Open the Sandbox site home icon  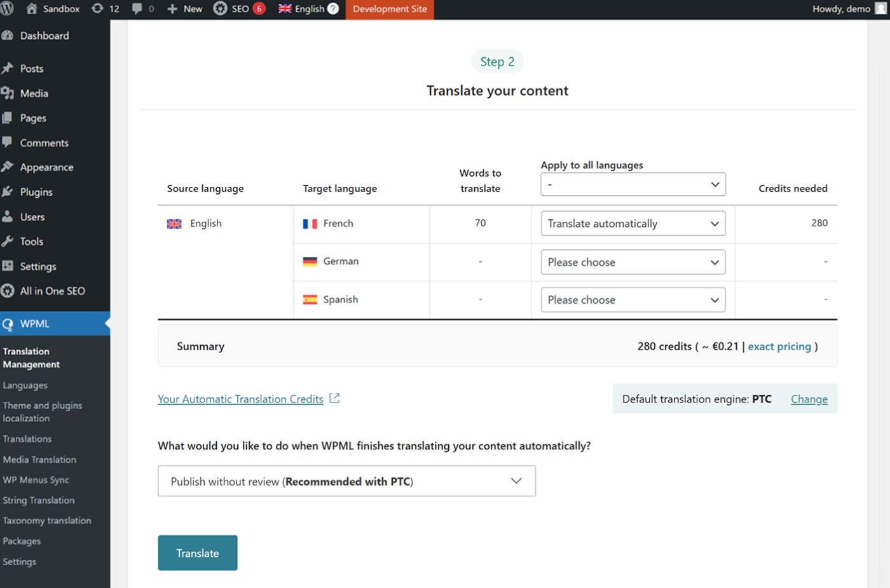31,9
